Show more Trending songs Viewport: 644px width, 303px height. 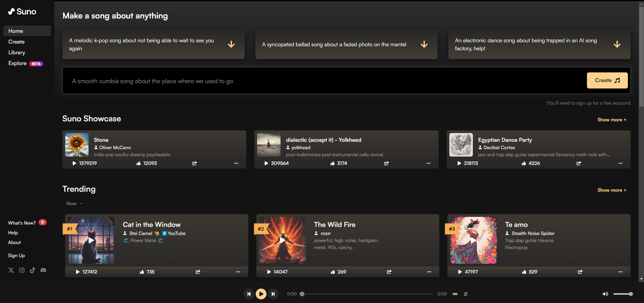612,190
